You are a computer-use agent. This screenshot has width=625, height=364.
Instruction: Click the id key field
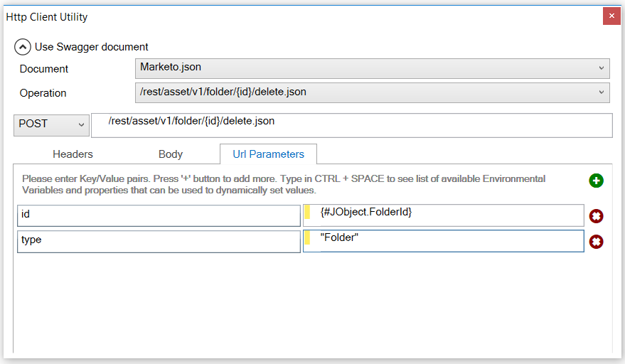click(x=159, y=215)
